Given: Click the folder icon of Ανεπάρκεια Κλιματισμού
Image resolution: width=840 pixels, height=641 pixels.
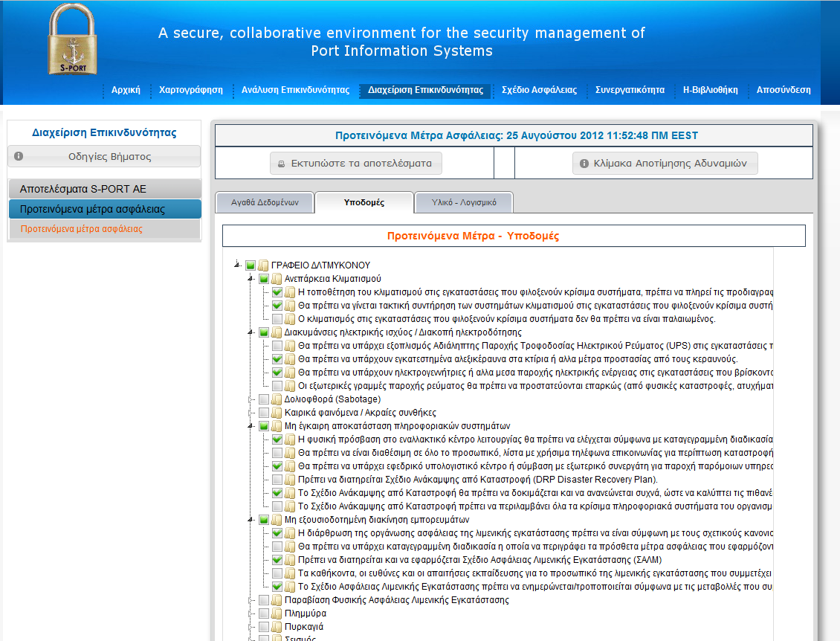Looking at the screenshot, I should 277,279.
